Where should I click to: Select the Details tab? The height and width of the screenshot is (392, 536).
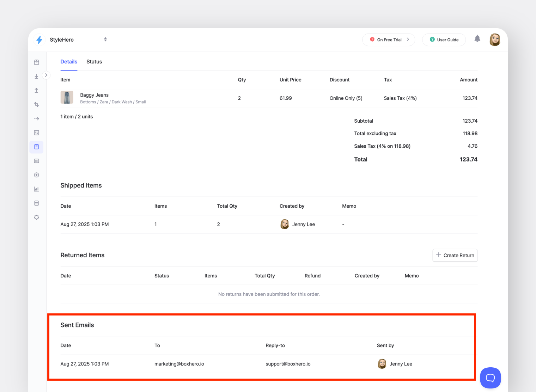point(69,61)
